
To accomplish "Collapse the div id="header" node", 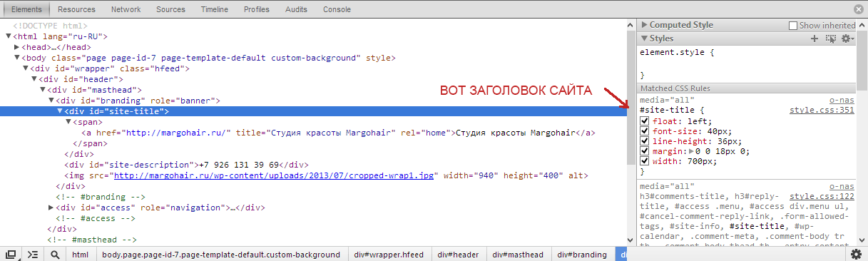I will [34, 79].
